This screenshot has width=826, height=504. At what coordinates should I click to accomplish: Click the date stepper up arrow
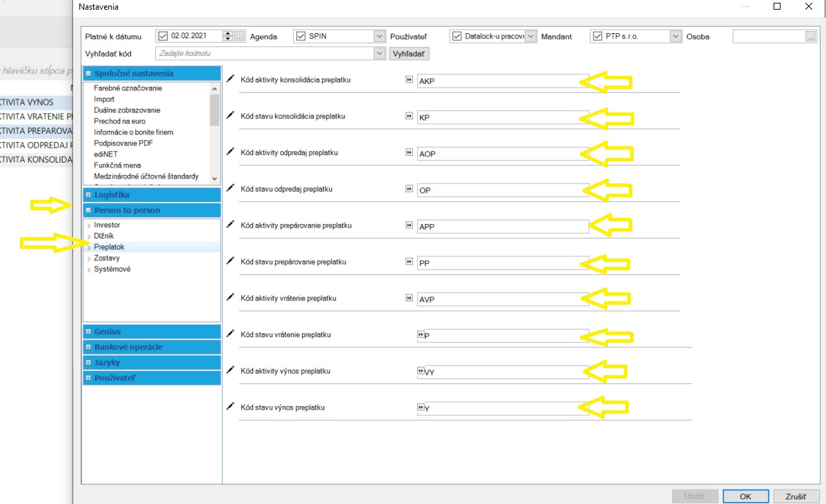(x=228, y=33)
